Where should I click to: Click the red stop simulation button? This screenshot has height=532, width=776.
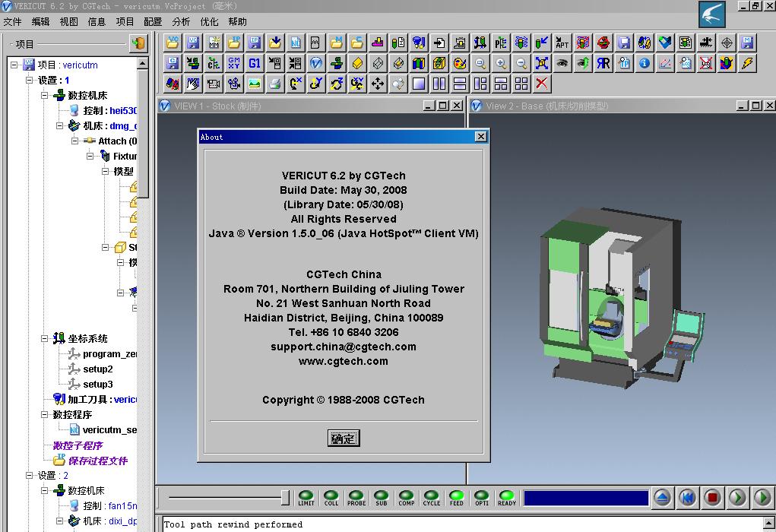pyautogui.click(x=713, y=497)
